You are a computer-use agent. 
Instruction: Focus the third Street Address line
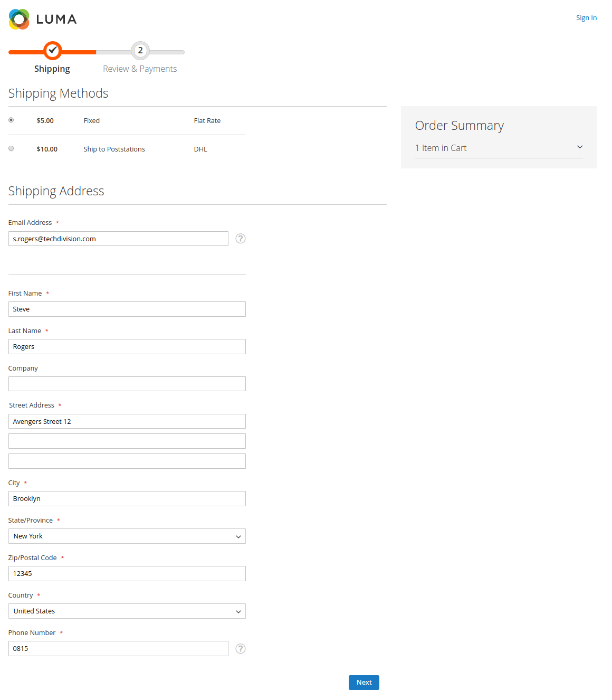click(x=127, y=461)
